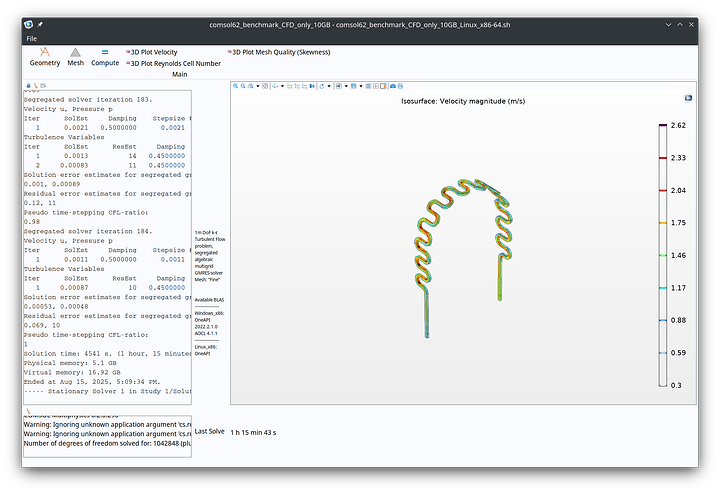The image size is (720, 492).
Task: Click the 'Last Solve' label
Action: click(209, 431)
